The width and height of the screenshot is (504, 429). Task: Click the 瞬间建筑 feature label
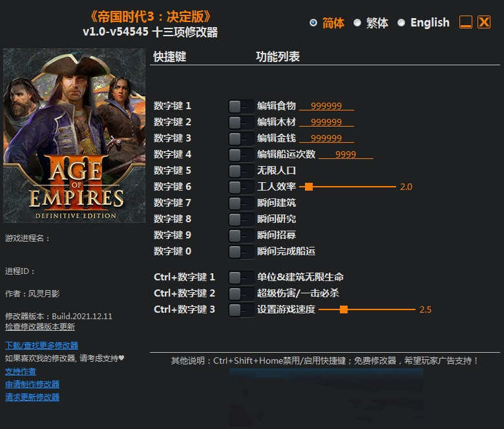pos(277,203)
